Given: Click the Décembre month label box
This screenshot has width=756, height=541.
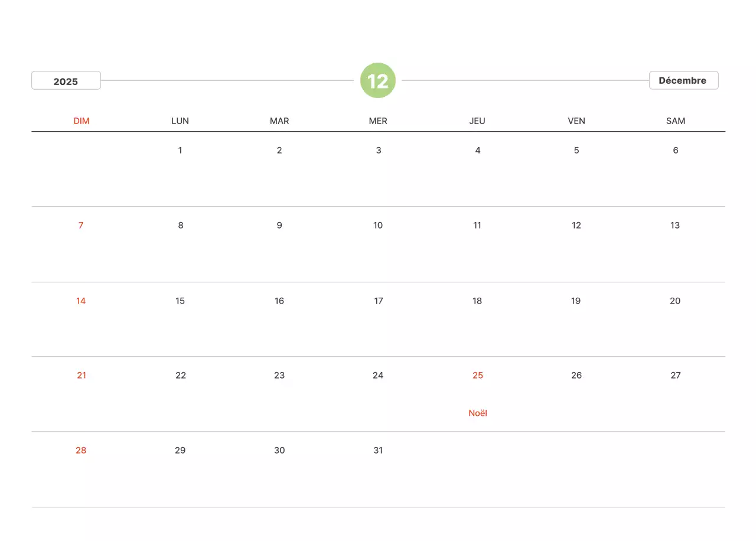Looking at the screenshot, I should 683,80.
